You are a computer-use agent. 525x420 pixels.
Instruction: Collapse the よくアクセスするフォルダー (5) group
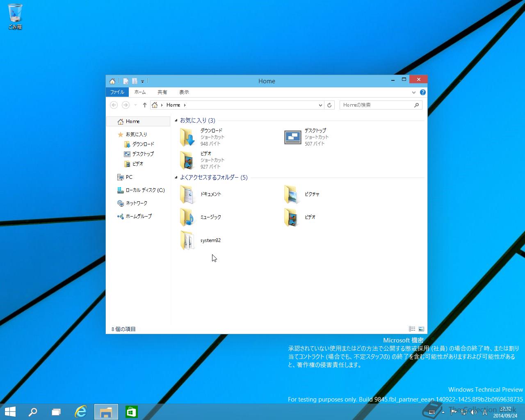(176, 178)
